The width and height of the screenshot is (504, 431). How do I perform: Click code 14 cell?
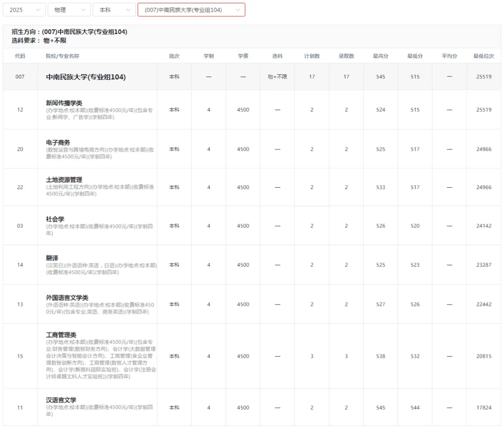click(x=20, y=265)
